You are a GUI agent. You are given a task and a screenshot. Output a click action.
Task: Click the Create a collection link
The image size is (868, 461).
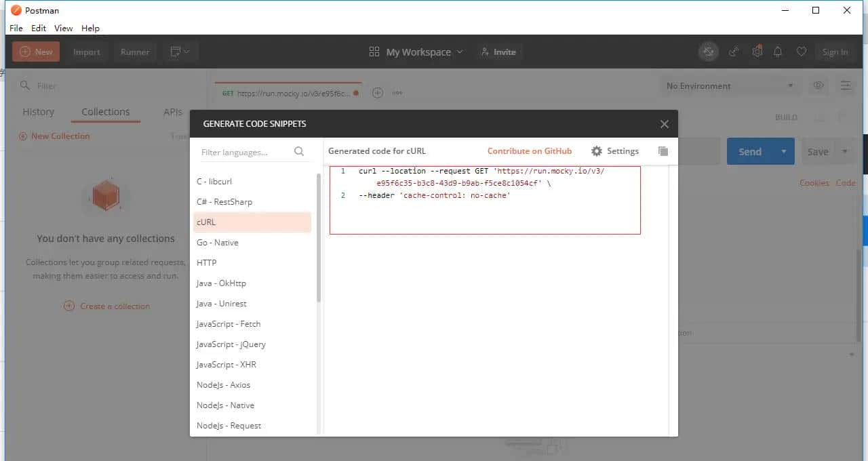(x=107, y=306)
